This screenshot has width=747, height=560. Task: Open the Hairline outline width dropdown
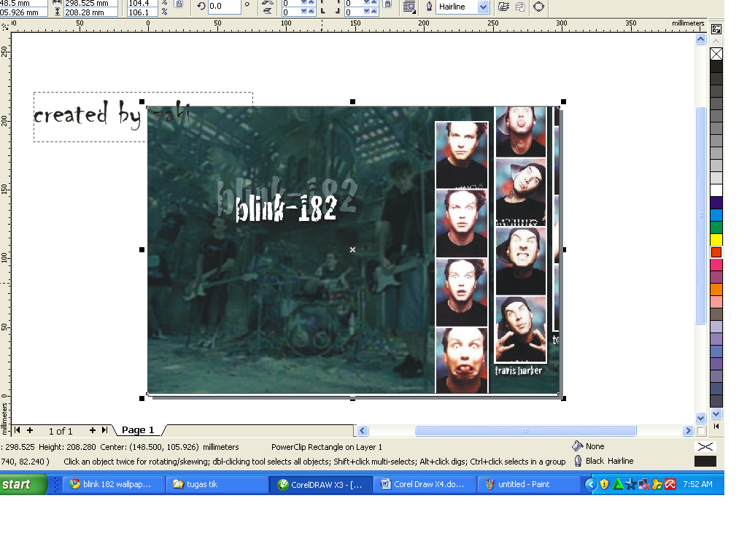point(483,7)
